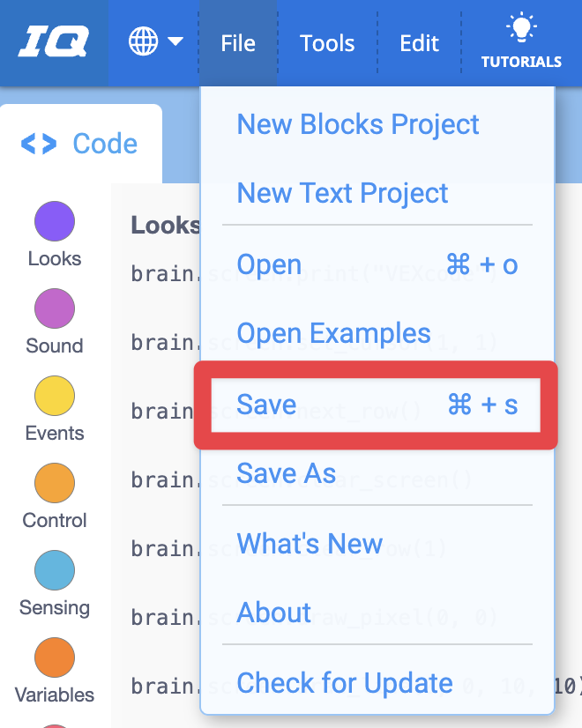Switch to the Code tab
The image size is (582, 728).
[x=81, y=144]
